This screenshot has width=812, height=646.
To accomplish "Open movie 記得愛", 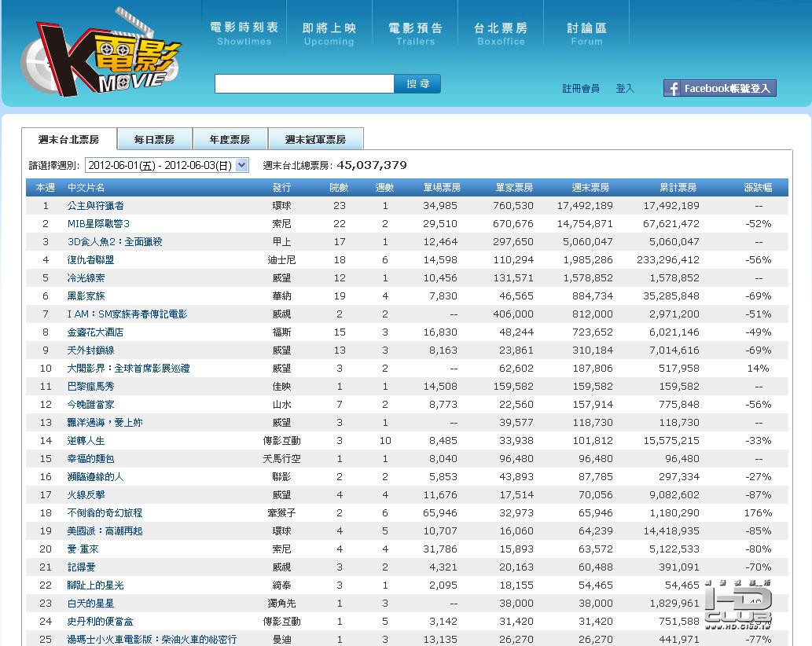I will coord(81,568).
